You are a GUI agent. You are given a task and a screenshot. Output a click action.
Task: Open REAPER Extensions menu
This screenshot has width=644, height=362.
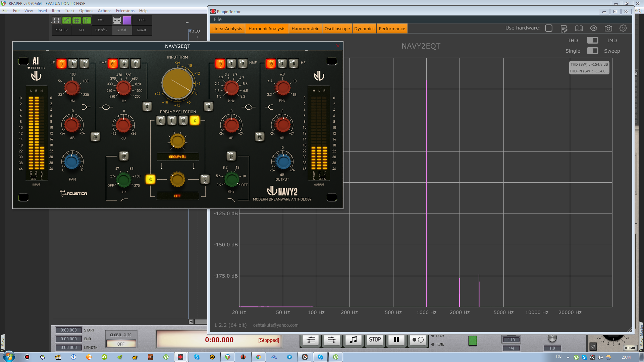(125, 11)
